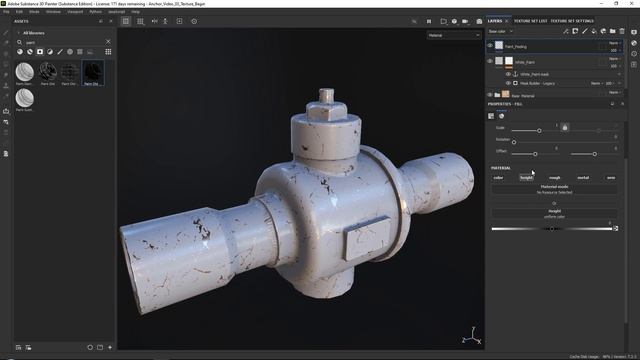Viewport: 640px width, 360px height.
Task: Toggle the rough channel button in Material
Action: 554,178
